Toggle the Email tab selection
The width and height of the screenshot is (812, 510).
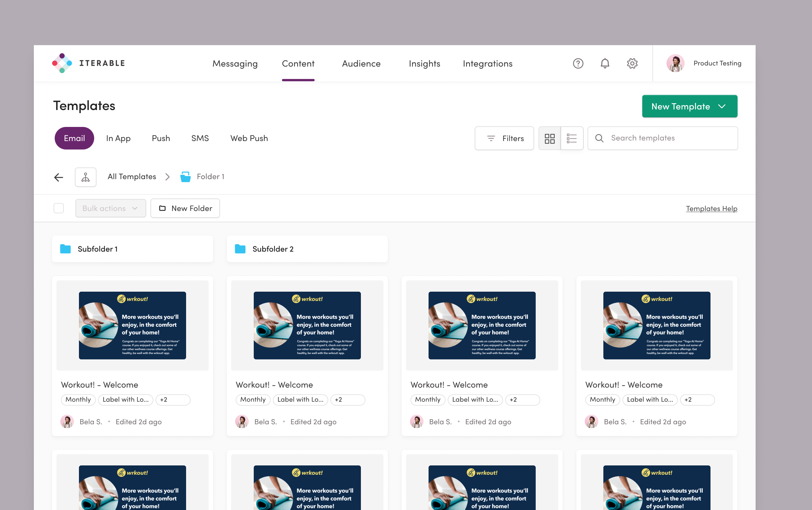pos(74,137)
